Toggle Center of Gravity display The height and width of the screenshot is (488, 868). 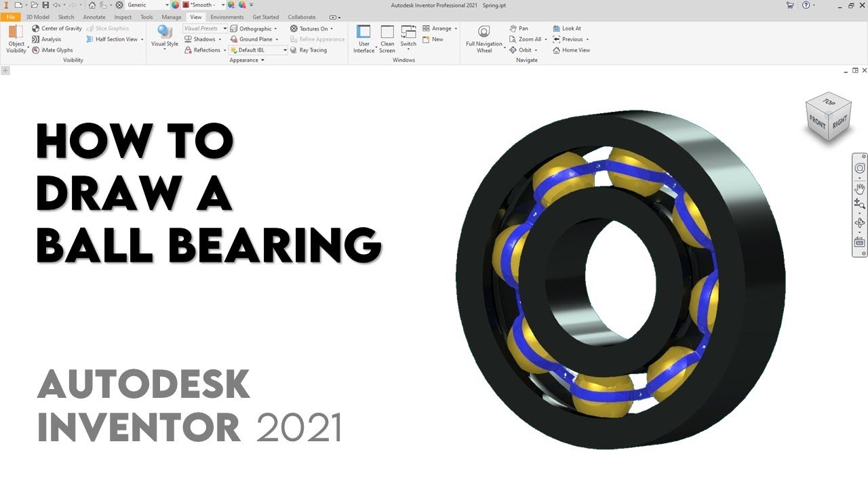point(57,28)
